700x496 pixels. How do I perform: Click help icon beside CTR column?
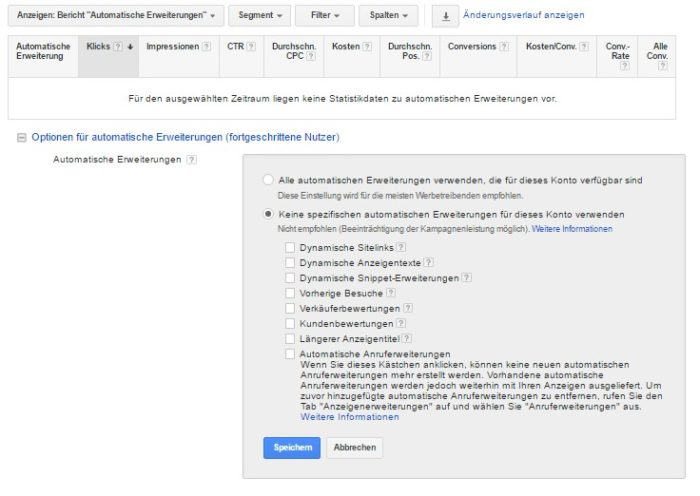tap(251, 47)
